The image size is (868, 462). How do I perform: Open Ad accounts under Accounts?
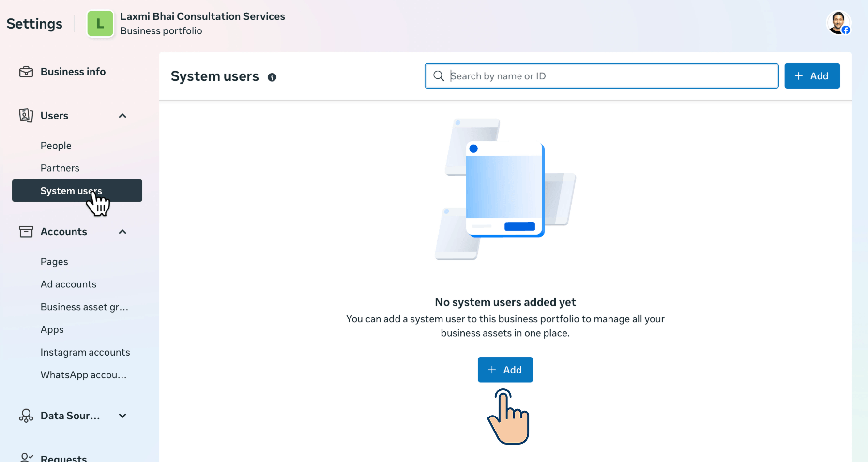(x=68, y=284)
